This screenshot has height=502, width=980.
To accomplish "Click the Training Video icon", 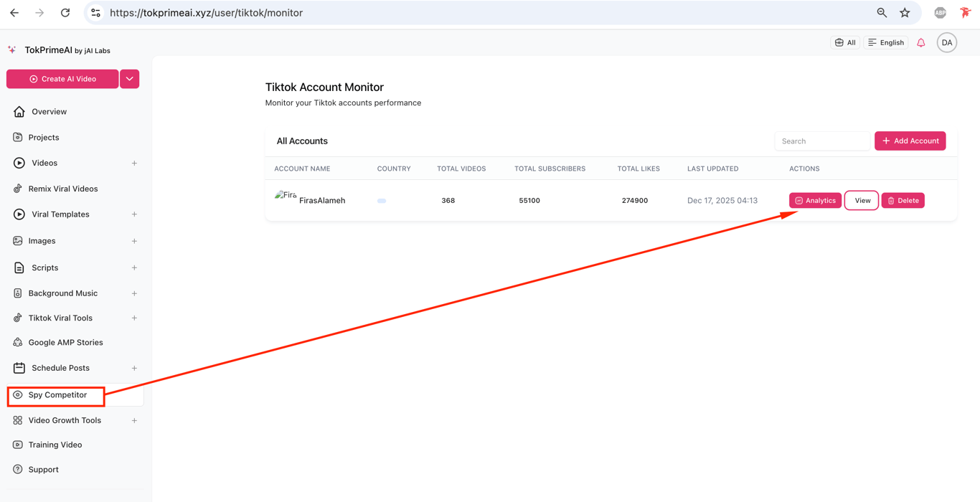I will [18, 445].
